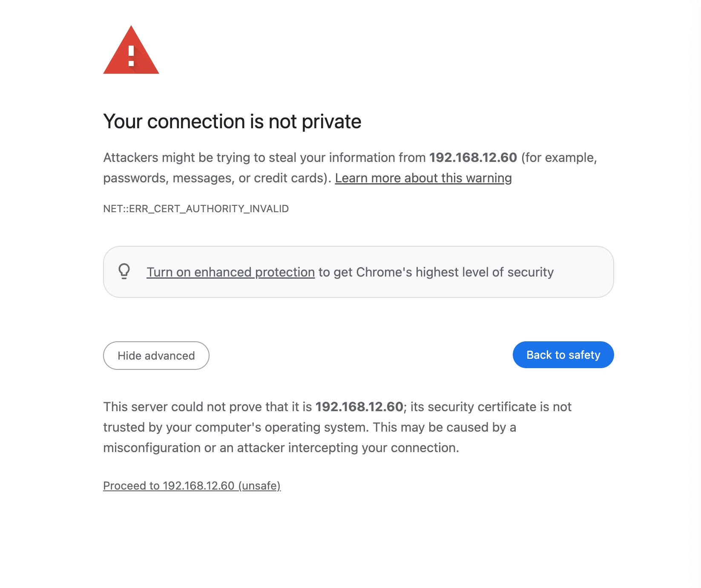The height and width of the screenshot is (588, 701).
Task: Click "Chrome's highest level of security" banner text
Action: (455, 272)
